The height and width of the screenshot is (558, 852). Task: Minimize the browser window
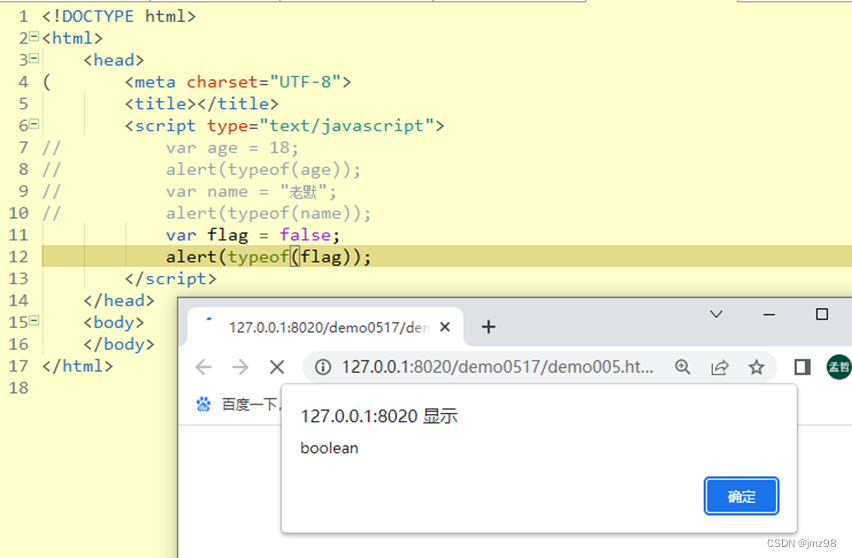point(769,314)
